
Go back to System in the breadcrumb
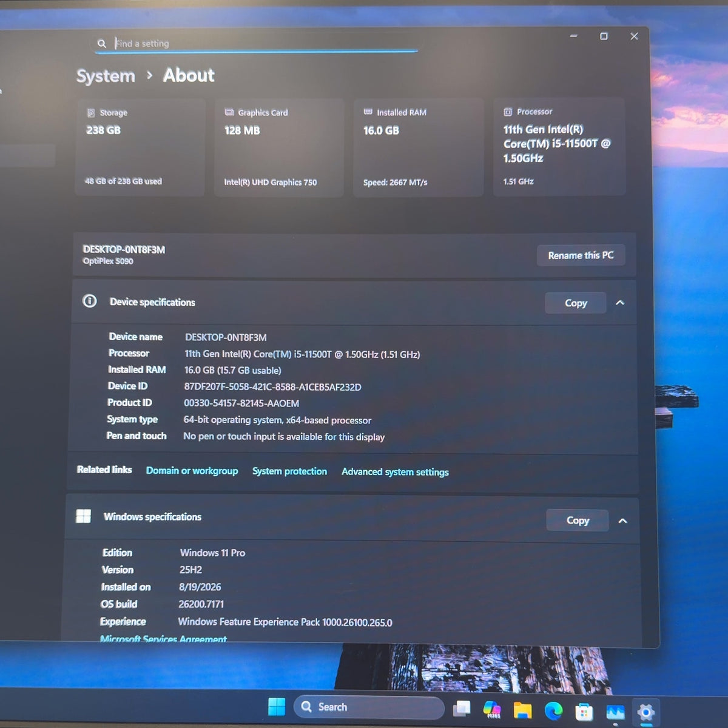point(106,76)
